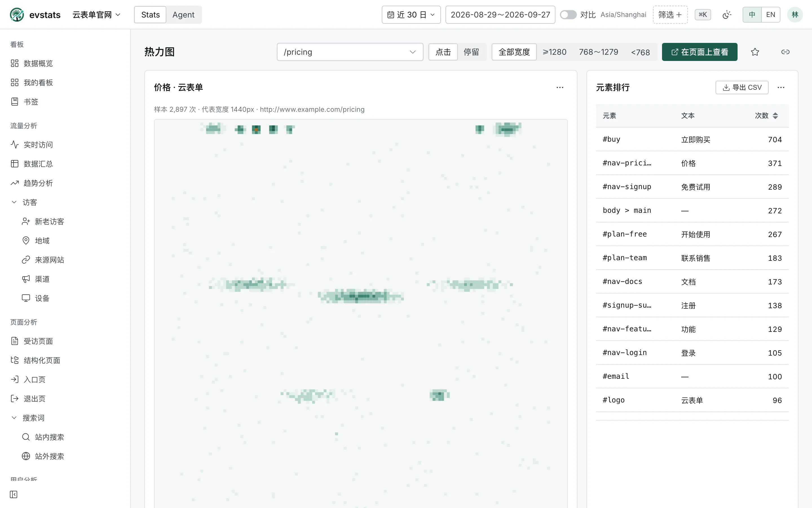The image size is (812, 508).
Task: Collapse the sidebar panel icon
Action: pos(14,494)
